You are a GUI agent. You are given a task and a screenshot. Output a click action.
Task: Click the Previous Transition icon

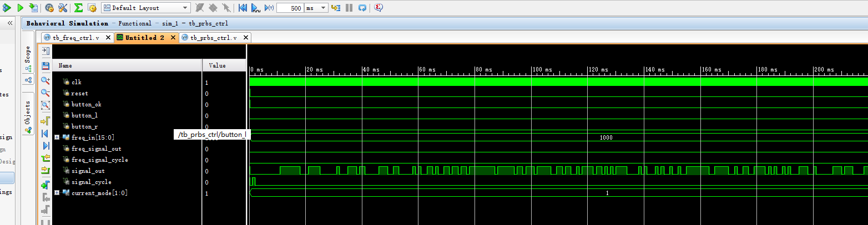point(46,158)
